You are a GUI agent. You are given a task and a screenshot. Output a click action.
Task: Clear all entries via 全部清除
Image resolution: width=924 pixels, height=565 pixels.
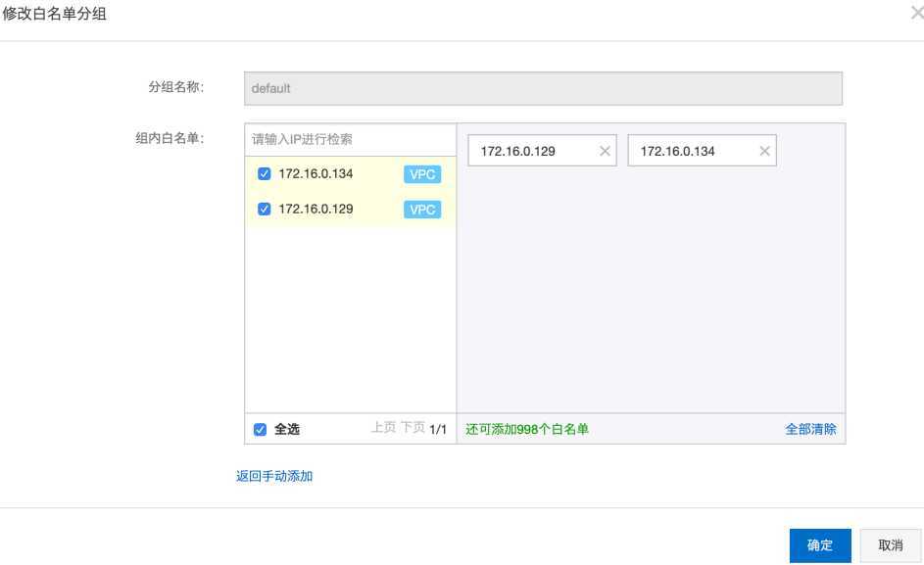click(x=810, y=429)
